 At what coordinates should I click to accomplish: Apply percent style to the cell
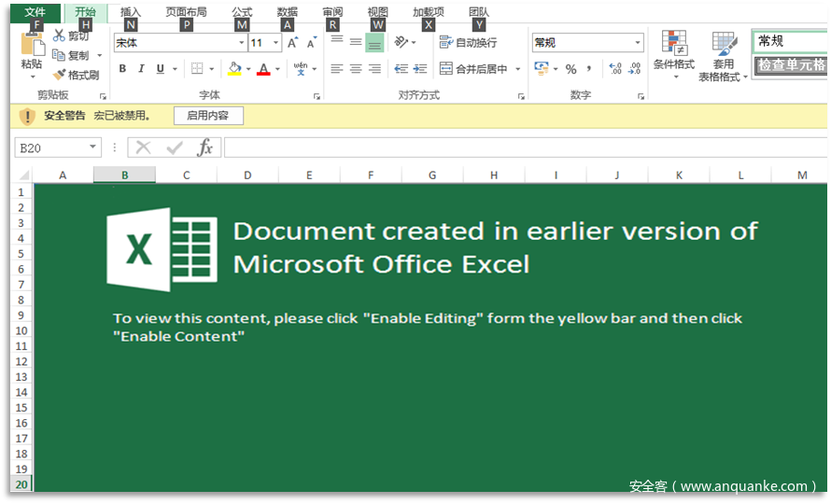click(x=570, y=69)
